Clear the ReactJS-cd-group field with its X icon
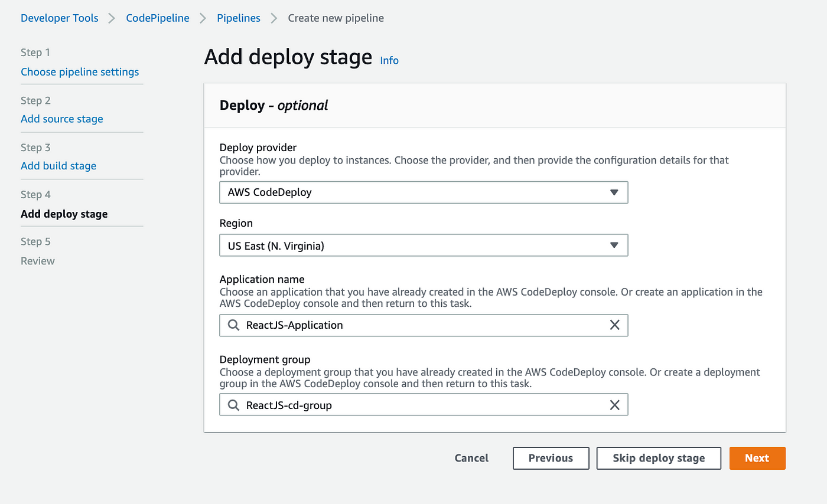 click(x=614, y=405)
